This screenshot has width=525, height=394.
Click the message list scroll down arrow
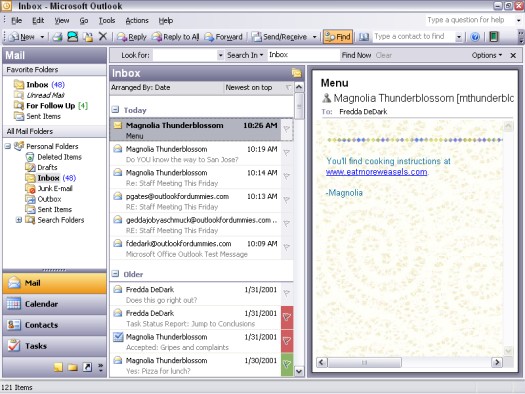(x=299, y=371)
